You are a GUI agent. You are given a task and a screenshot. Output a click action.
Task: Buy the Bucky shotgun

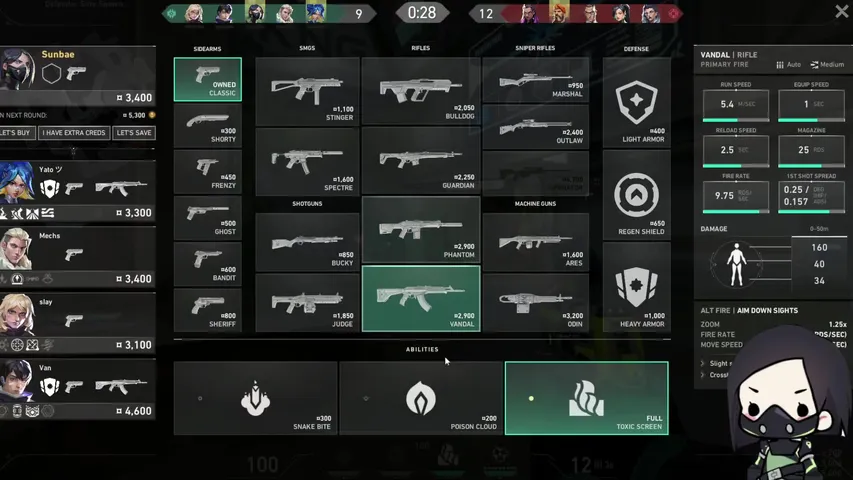[x=307, y=242]
